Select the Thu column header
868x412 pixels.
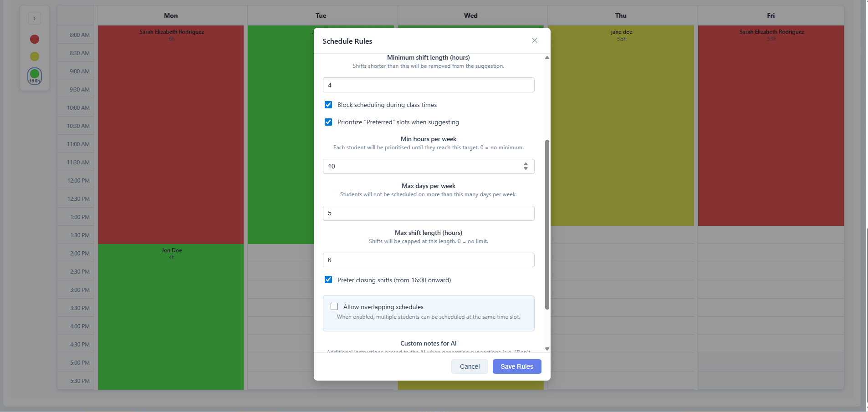(621, 15)
